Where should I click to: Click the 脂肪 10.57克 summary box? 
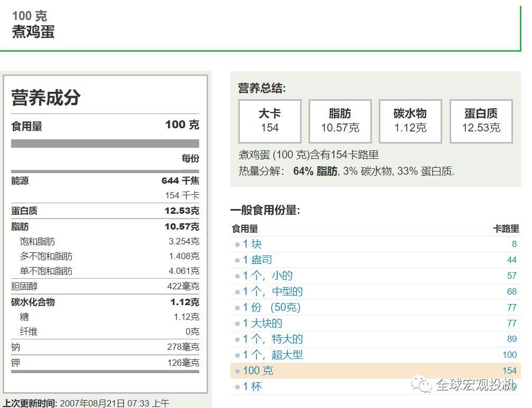(340, 121)
